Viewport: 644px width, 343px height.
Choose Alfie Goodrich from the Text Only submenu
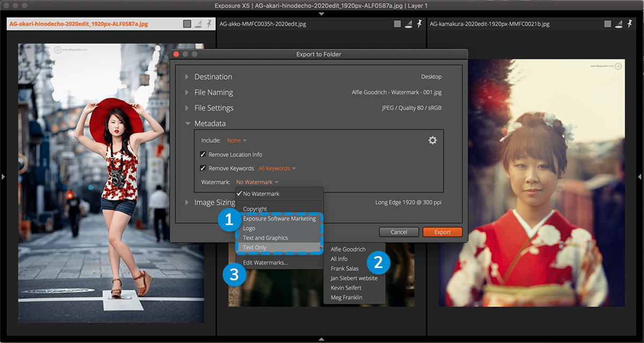[x=348, y=249]
